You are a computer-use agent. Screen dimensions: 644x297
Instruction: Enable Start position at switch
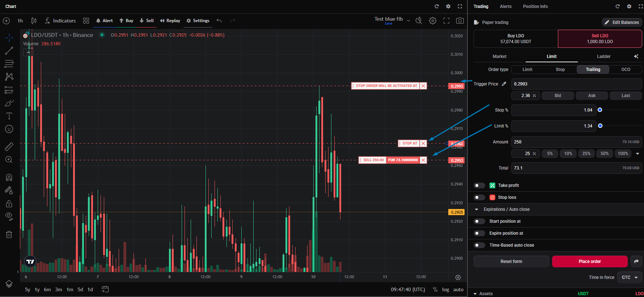479,221
